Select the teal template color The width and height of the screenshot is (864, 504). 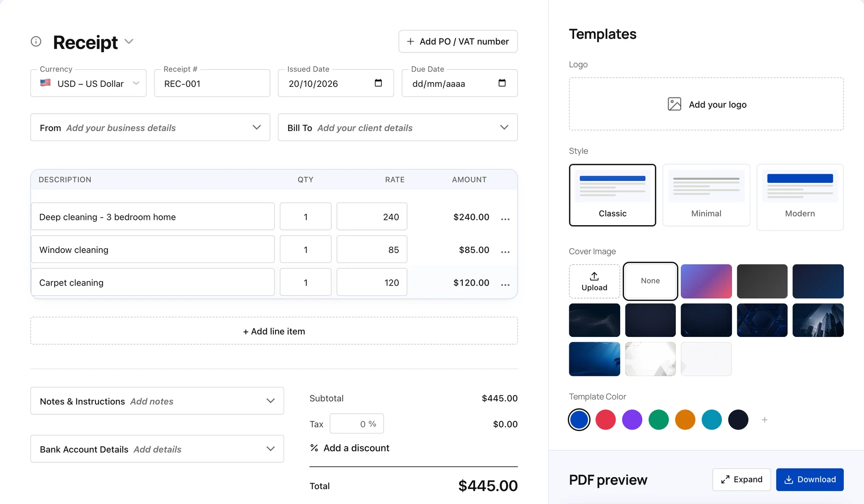click(x=712, y=420)
